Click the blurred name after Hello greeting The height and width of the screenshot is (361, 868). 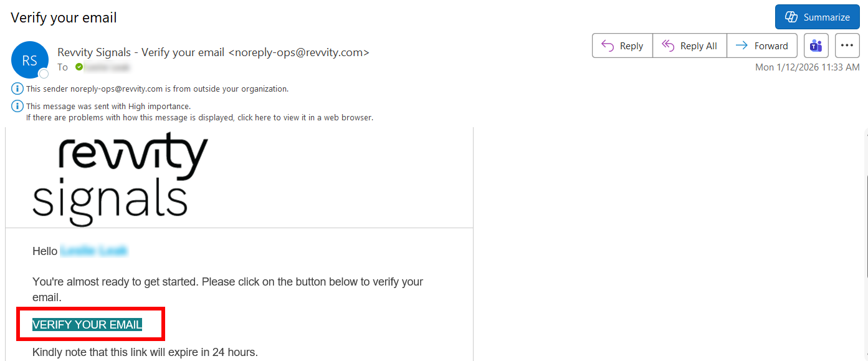pos(94,251)
